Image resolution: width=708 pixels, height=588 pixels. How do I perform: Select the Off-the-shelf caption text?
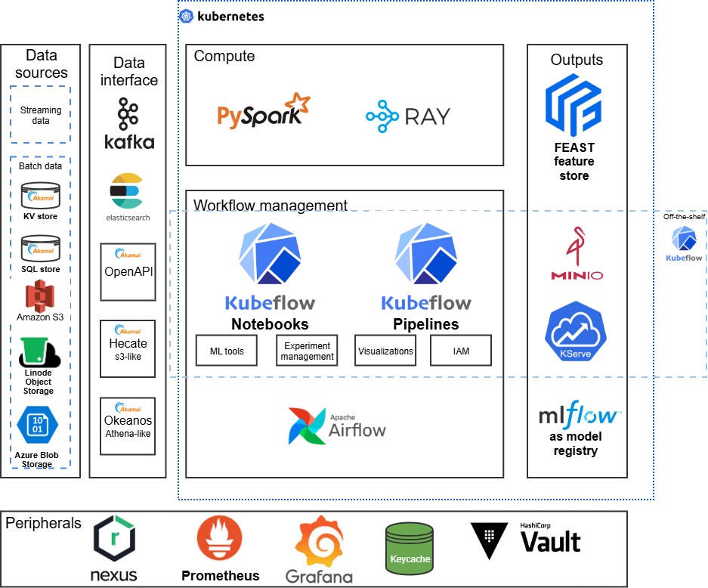click(x=684, y=217)
